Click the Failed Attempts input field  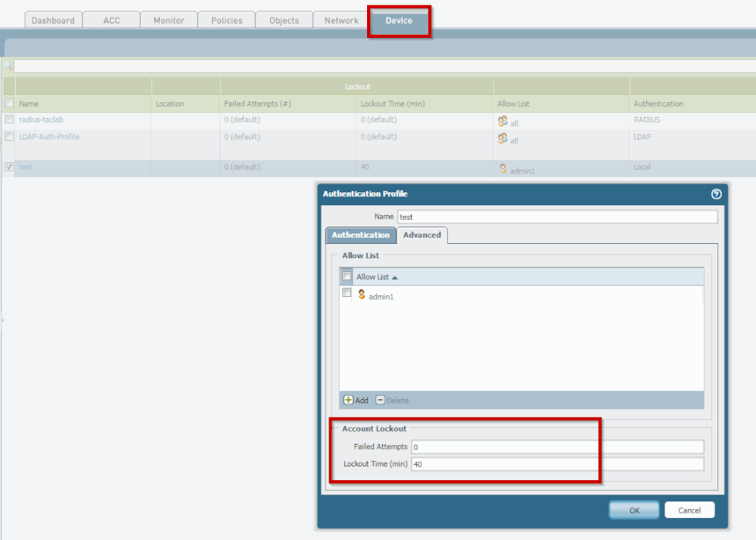pos(558,447)
